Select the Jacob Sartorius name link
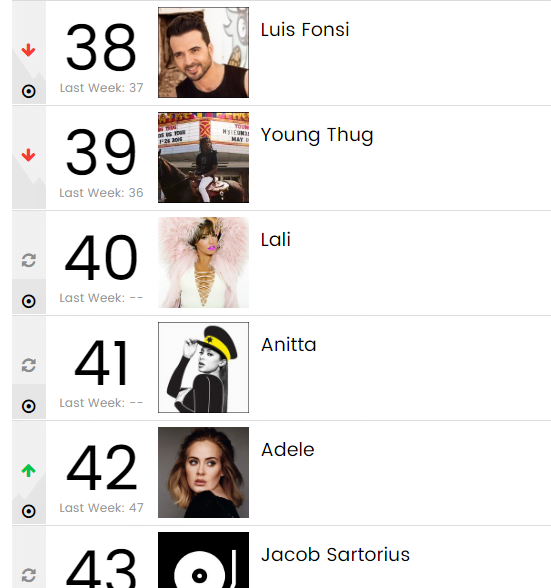The width and height of the screenshot is (551, 588). tap(335, 555)
